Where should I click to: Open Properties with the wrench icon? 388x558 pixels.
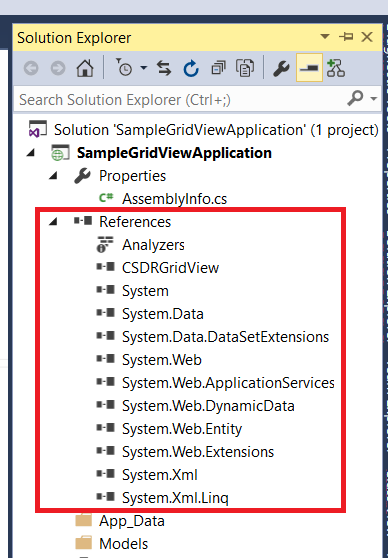click(x=281, y=68)
